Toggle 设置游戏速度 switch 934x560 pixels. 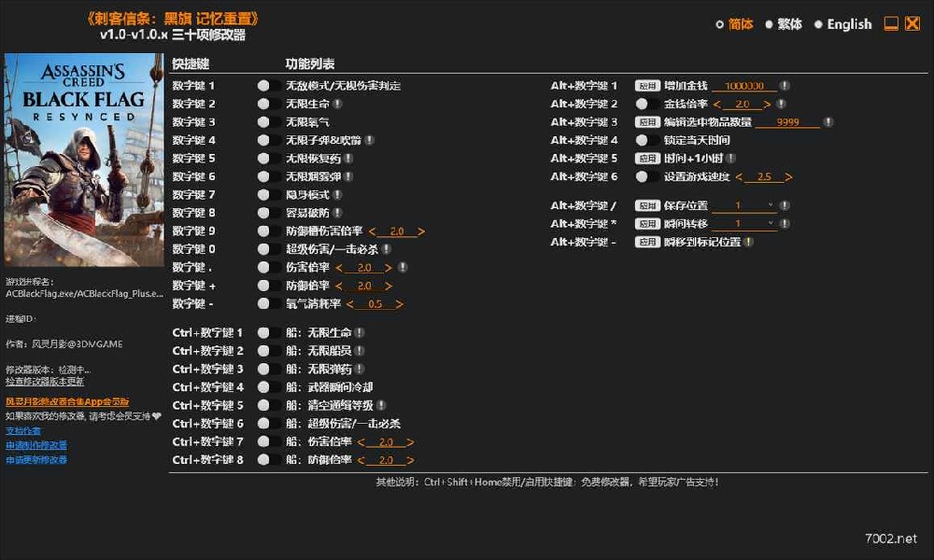[647, 176]
